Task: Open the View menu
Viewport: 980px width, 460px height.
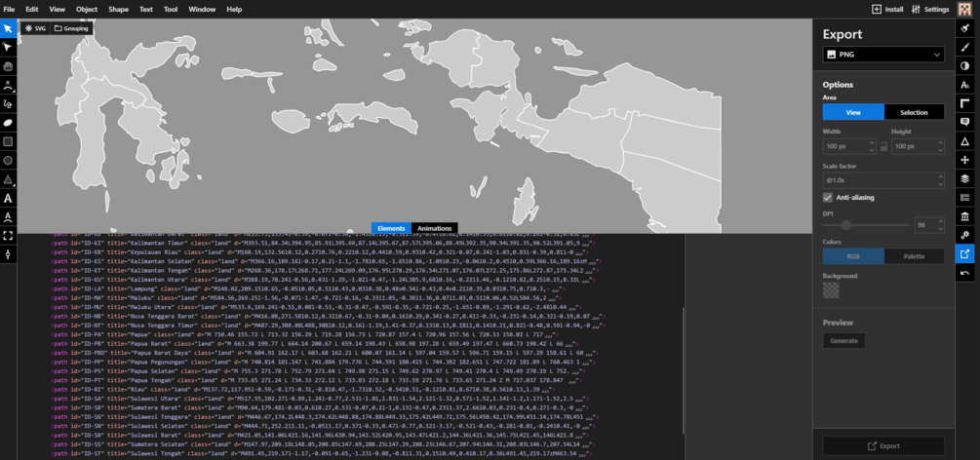Action: coord(57,10)
